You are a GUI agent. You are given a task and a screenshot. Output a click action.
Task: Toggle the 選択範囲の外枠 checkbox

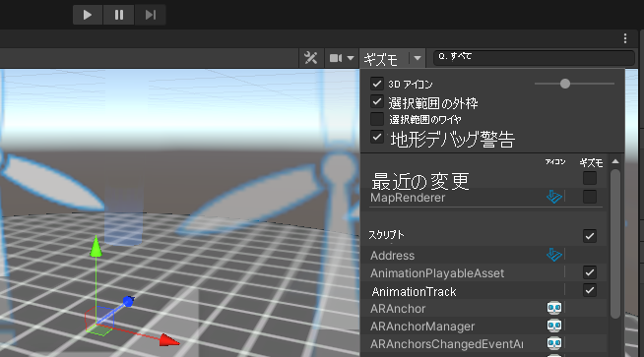coord(376,101)
